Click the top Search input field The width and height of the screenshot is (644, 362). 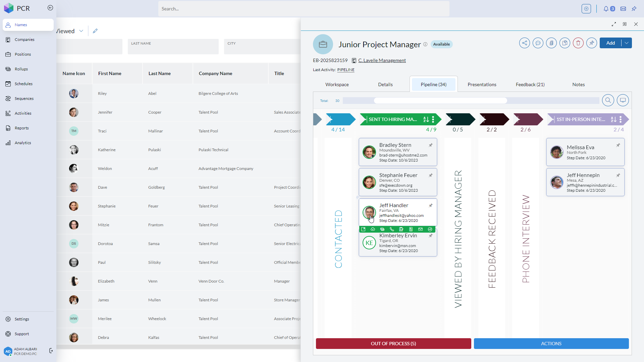coord(304,9)
